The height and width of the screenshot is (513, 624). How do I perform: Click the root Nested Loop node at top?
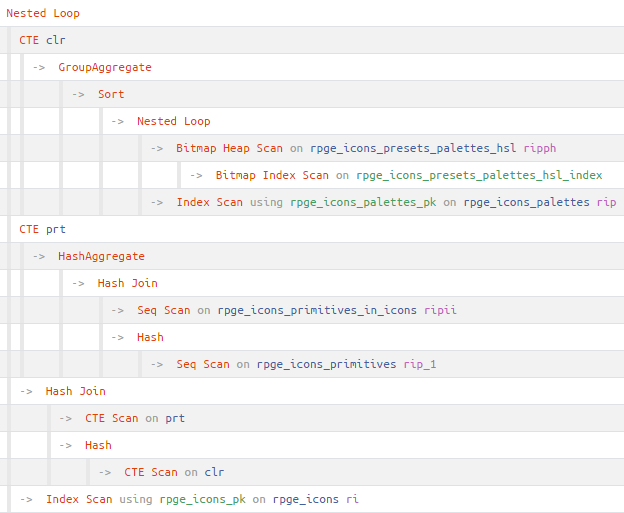(43, 13)
